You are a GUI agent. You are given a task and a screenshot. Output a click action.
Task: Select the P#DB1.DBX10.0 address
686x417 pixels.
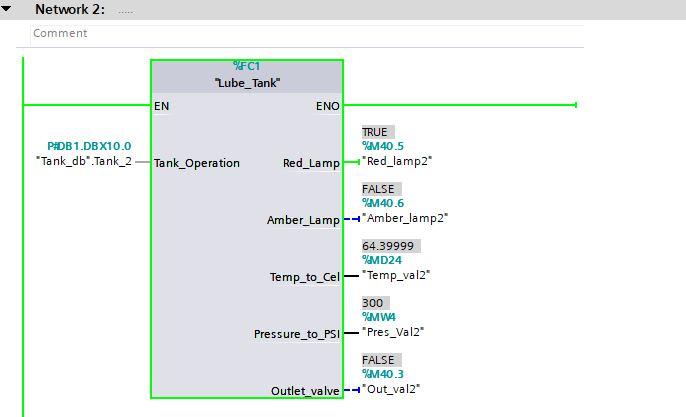click(x=89, y=146)
